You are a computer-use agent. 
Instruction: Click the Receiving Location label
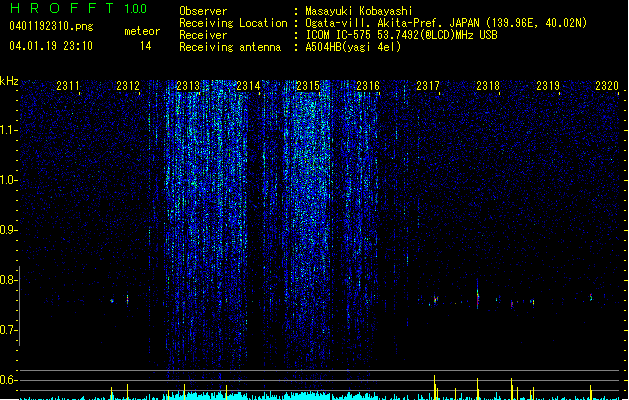tap(233, 23)
